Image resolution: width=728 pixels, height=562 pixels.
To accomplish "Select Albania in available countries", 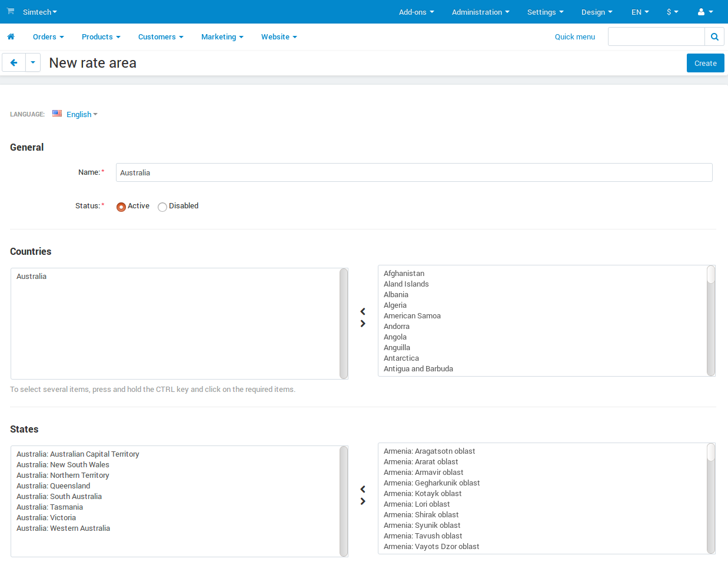I will click(396, 294).
